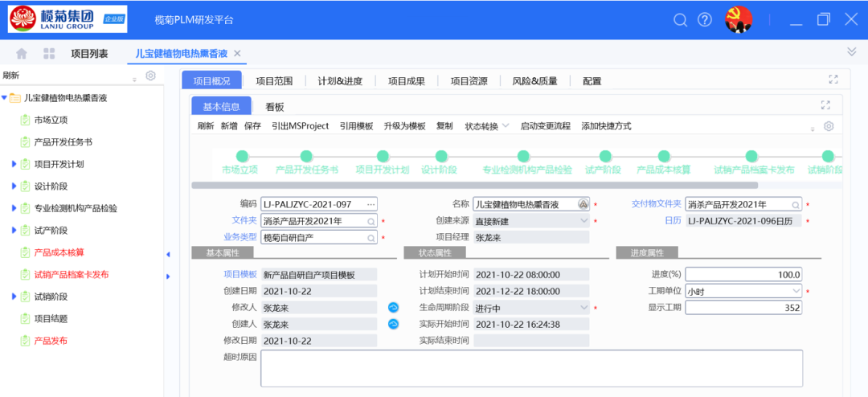Click search icon in 交付物文件夹 field

pyautogui.click(x=796, y=205)
